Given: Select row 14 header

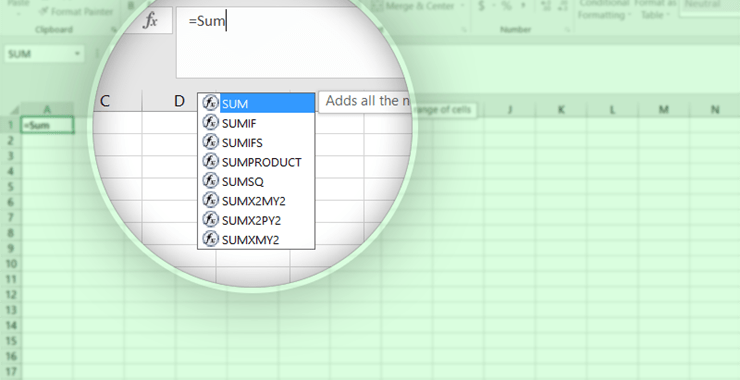Looking at the screenshot, I should point(10,325).
